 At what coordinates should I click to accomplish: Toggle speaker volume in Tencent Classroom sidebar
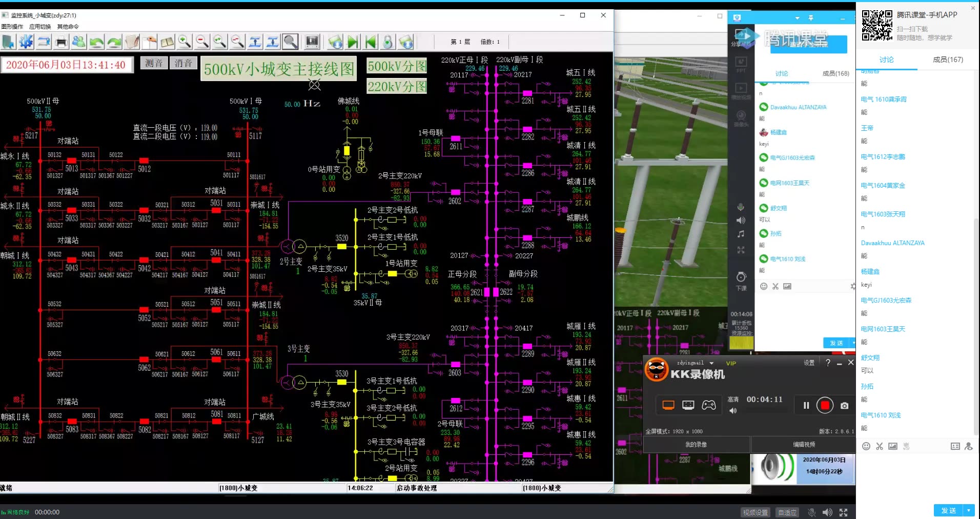click(741, 220)
